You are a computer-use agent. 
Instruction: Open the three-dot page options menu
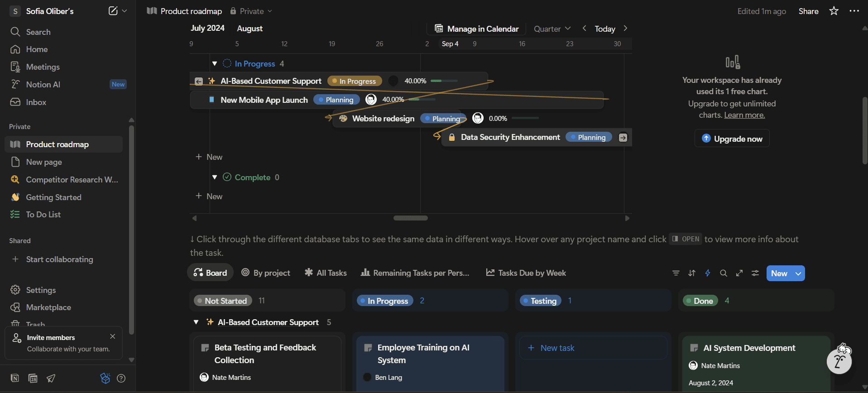coord(854,11)
